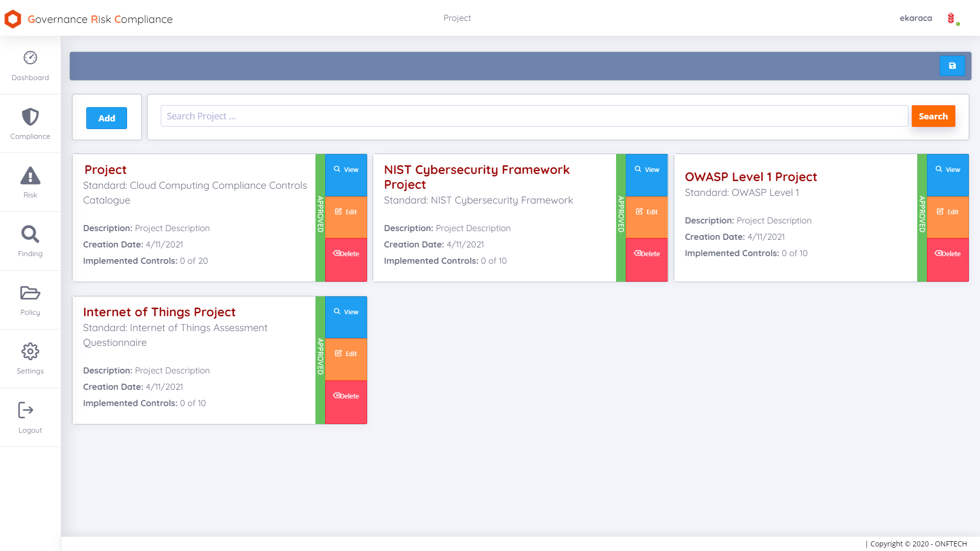Image resolution: width=980 pixels, height=551 pixels.
Task: Click 'Standard: Cloud Computing Compliance Controls Catalogue' text
Action: 195,193
